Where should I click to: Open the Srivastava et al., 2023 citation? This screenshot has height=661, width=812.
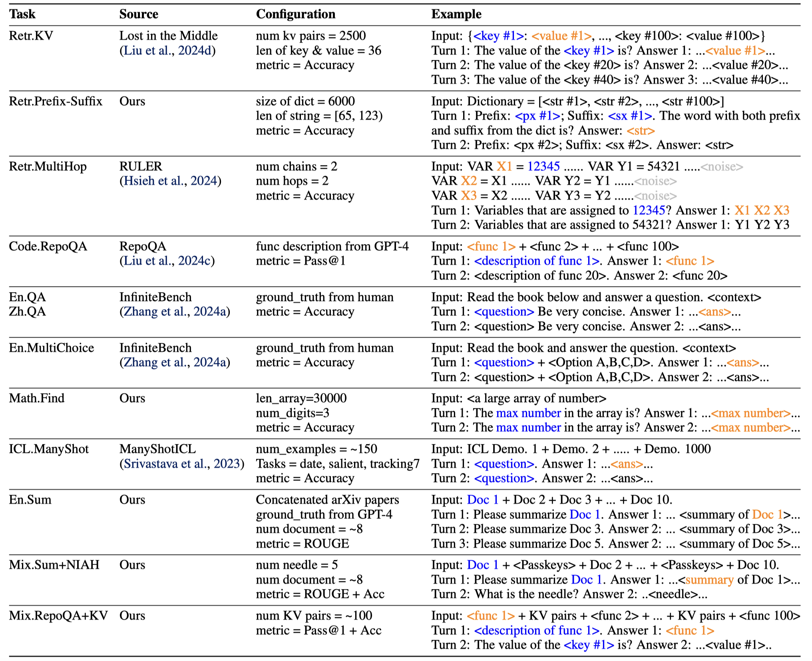[x=182, y=464]
